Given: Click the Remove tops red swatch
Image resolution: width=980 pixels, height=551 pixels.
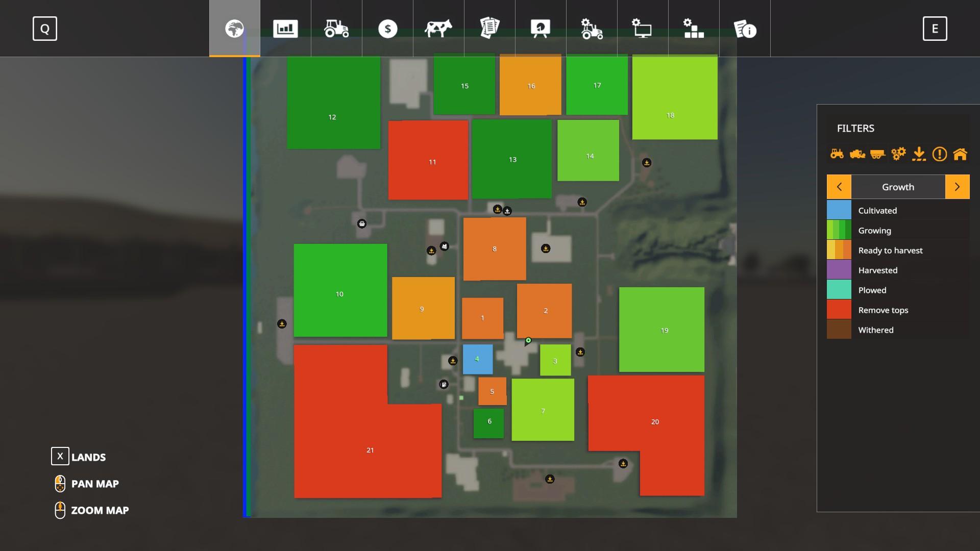Looking at the screenshot, I should point(839,310).
